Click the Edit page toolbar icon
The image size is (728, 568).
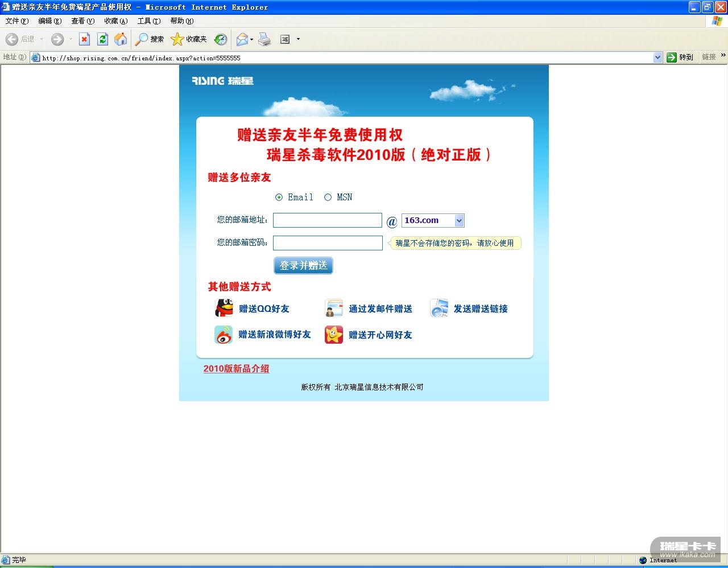click(285, 39)
